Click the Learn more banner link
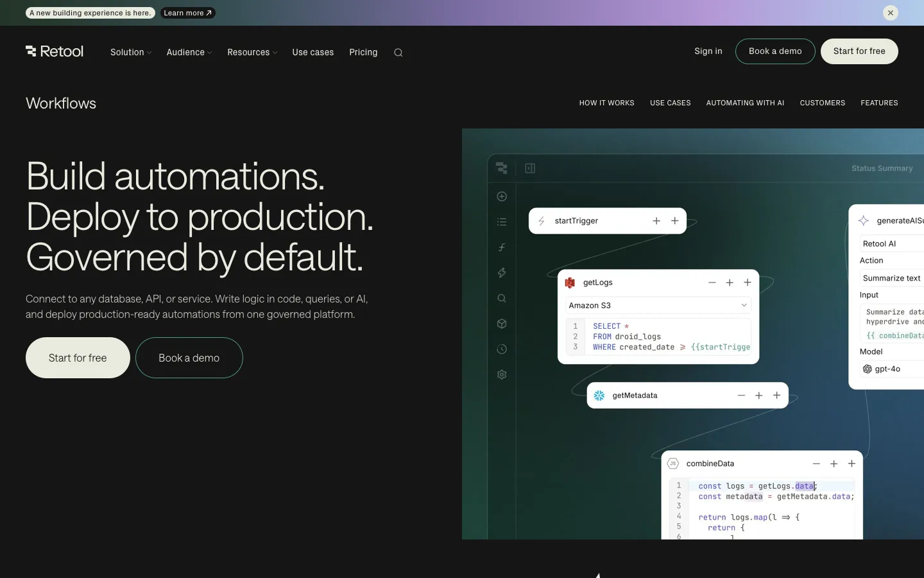The image size is (924, 578). click(187, 13)
